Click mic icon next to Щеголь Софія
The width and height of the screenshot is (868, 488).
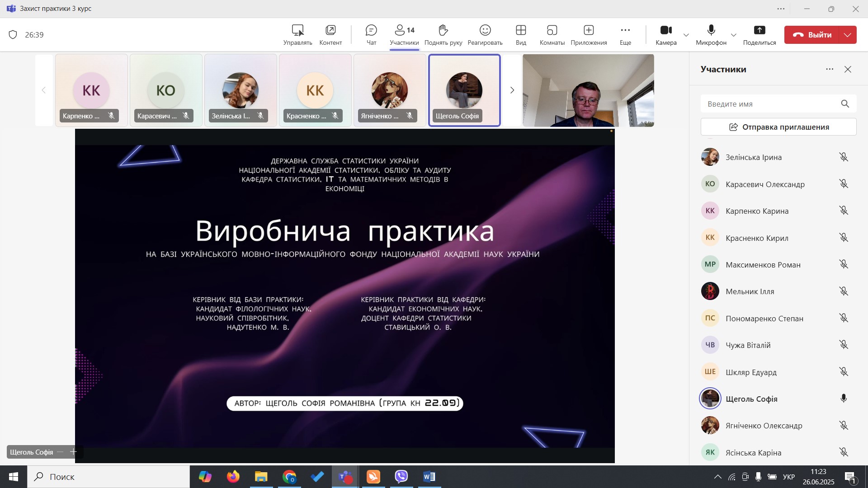(x=843, y=399)
